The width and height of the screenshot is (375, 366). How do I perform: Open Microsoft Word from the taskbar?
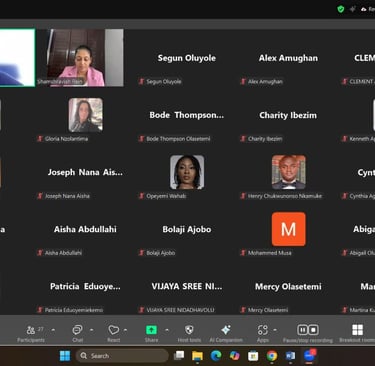pyautogui.click(x=290, y=356)
